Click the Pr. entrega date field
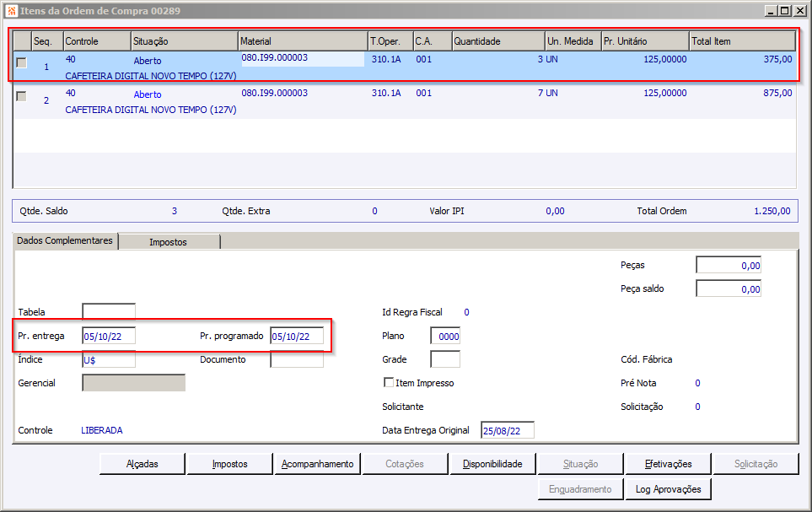This screenshot has width=812, height=512. 109,337
